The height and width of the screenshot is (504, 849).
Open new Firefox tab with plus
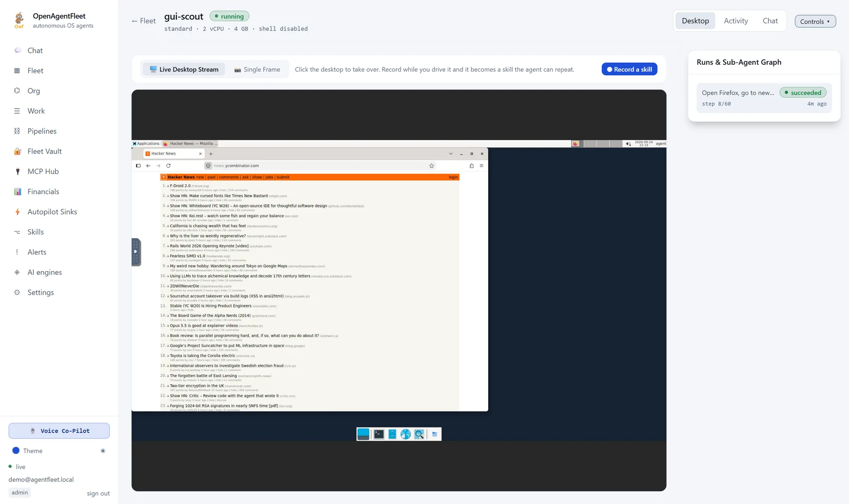[x=211, y=154]
